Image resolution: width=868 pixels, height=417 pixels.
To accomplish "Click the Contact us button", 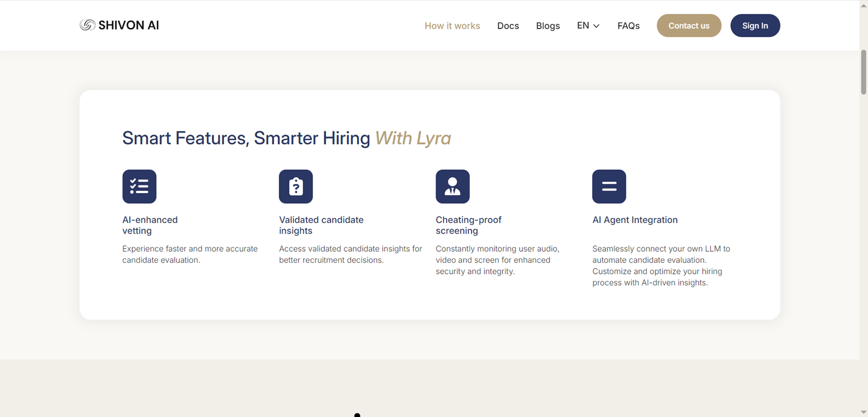I will (x=689, y=26).
